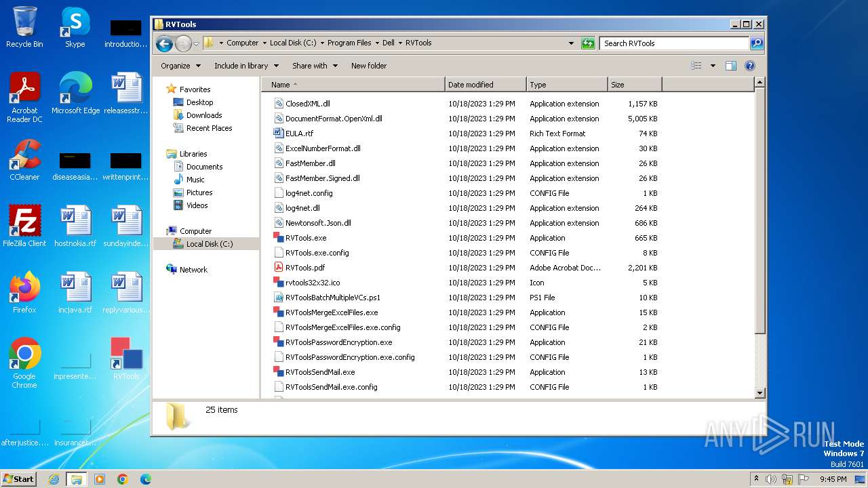Select ClosedXML.dll file
The image size is (868, 488).
308,104
